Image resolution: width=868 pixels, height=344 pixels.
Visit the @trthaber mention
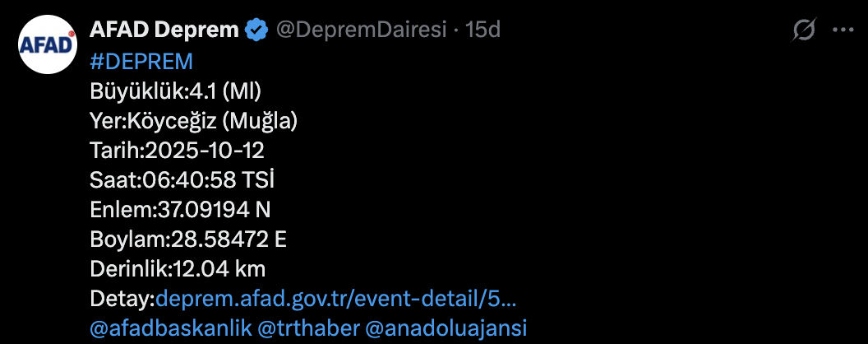click(x=308, y=328)
